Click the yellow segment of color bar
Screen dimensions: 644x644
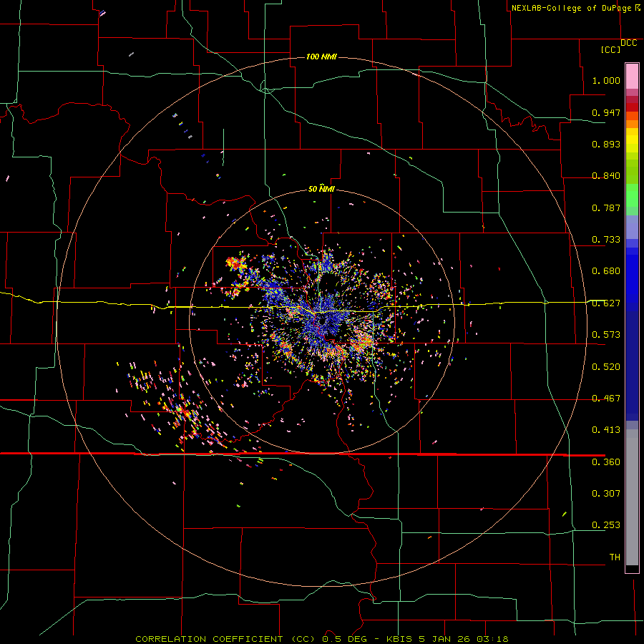(x=632, y=140)
